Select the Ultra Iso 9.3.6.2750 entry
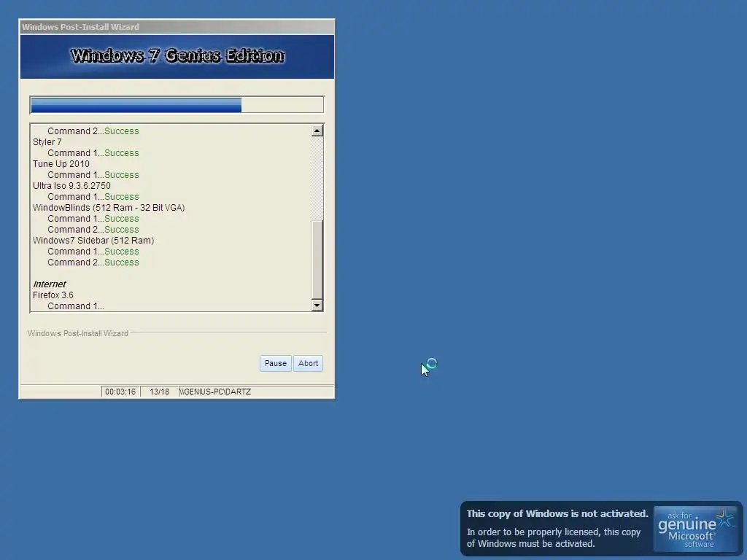 [71, 186]
